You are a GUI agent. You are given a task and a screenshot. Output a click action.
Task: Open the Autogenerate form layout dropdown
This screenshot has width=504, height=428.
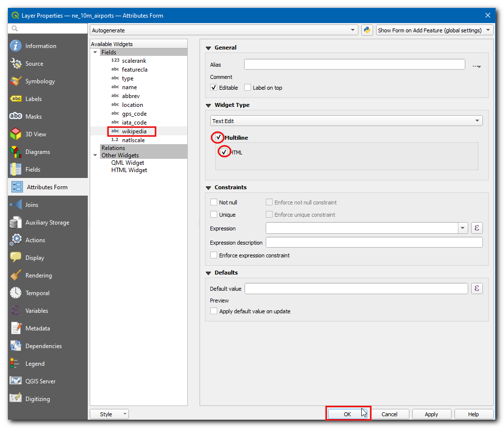(224, 30)
